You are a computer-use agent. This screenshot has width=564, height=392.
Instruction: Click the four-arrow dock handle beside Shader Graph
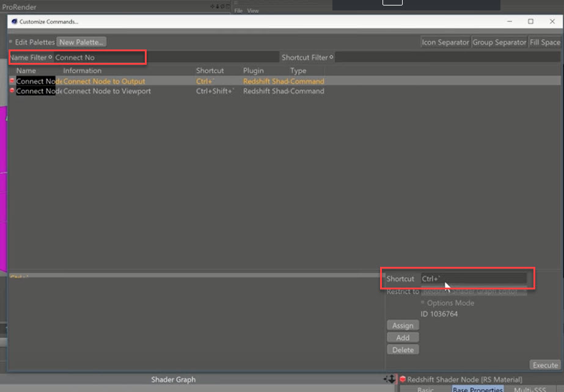click(x=390, y=378)
